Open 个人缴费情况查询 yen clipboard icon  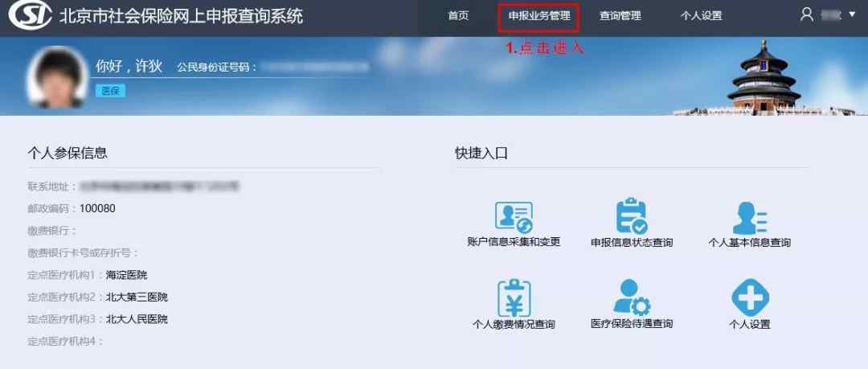[x=514, y=297]
